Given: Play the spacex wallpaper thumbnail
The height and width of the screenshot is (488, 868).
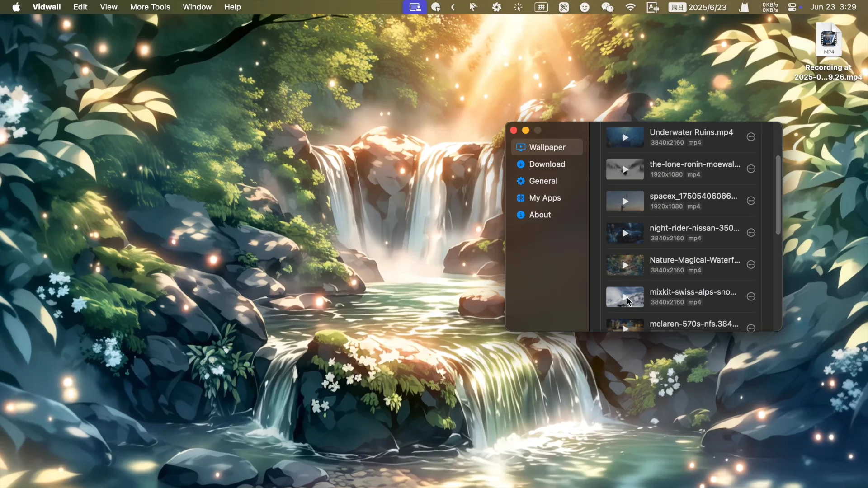Looking at the screenshot, I should (x=625, y=202).
